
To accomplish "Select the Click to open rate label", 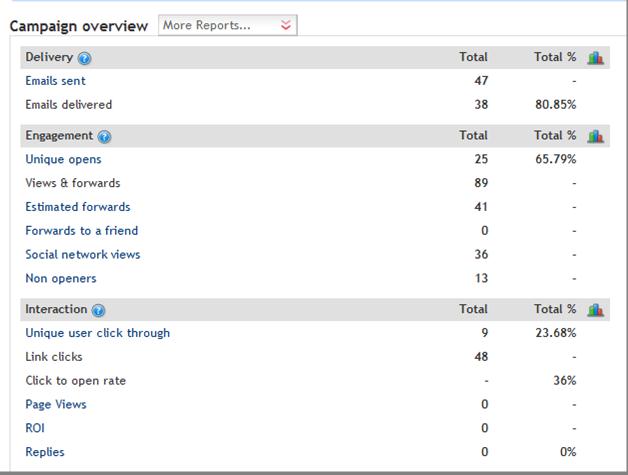I will (76, 380).
